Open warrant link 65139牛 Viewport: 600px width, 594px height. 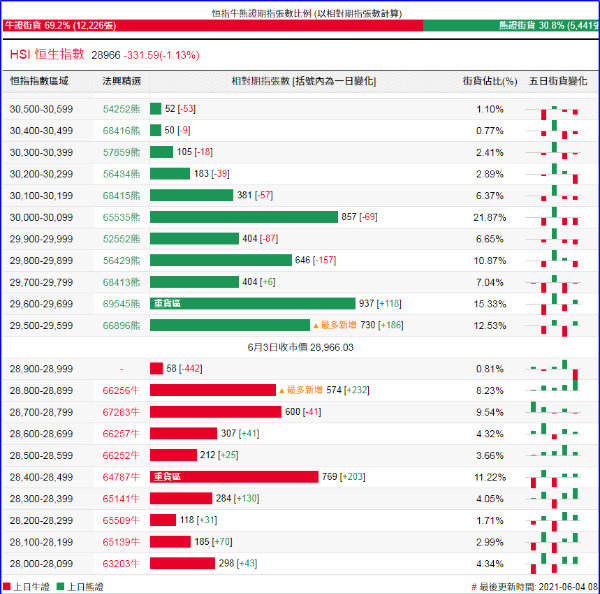click(x=121, y=542)
